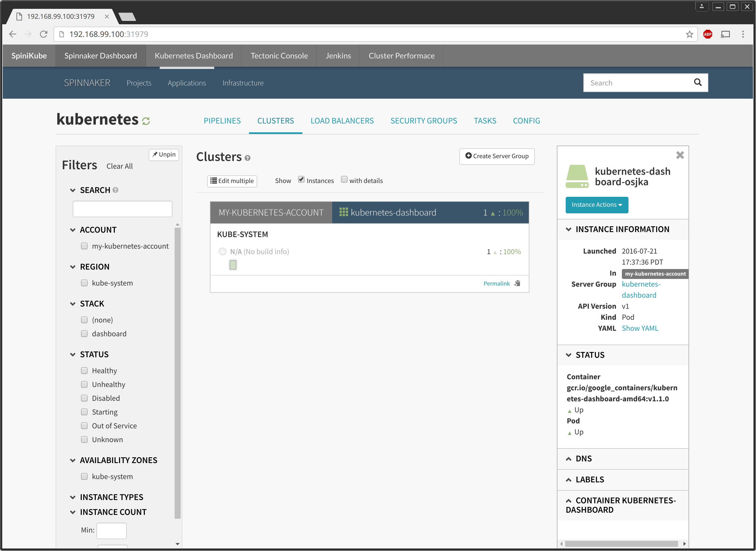Viewport: 756px width, 551px height.
Task: Collapse the ACCOUNT filter section
Action: [98, 230]
